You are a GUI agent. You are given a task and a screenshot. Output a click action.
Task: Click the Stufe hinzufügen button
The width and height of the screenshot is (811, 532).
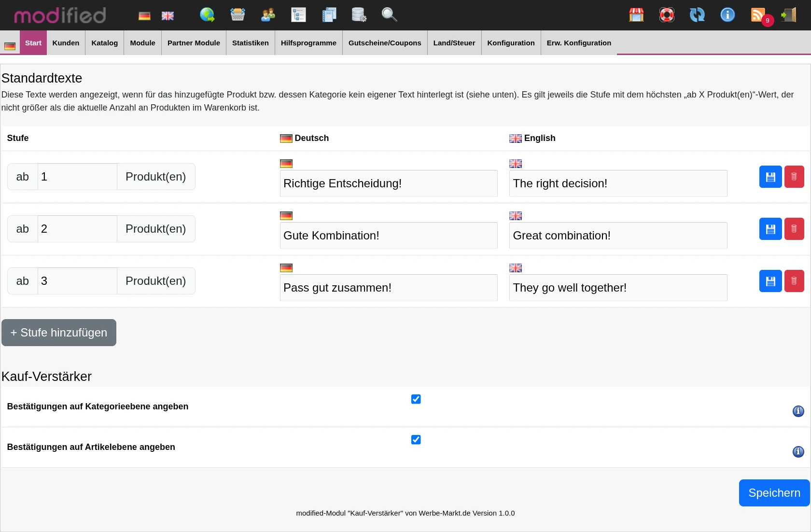click(59, 333)
